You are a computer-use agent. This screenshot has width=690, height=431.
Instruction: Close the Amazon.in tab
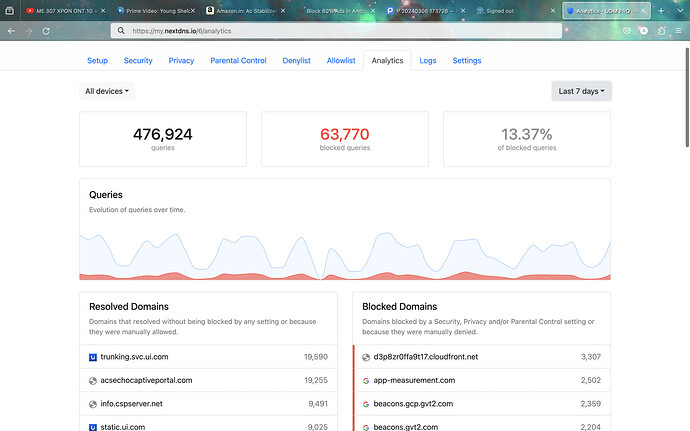tap(283, 11)
